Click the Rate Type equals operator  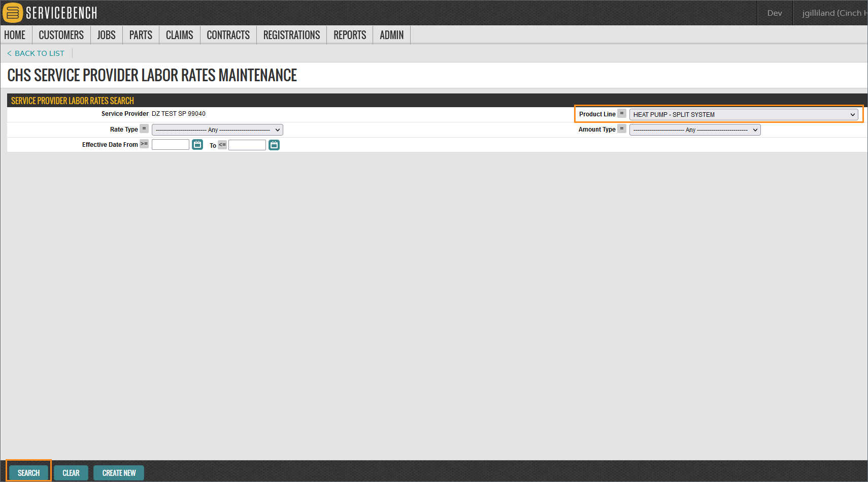coord(144,129)
